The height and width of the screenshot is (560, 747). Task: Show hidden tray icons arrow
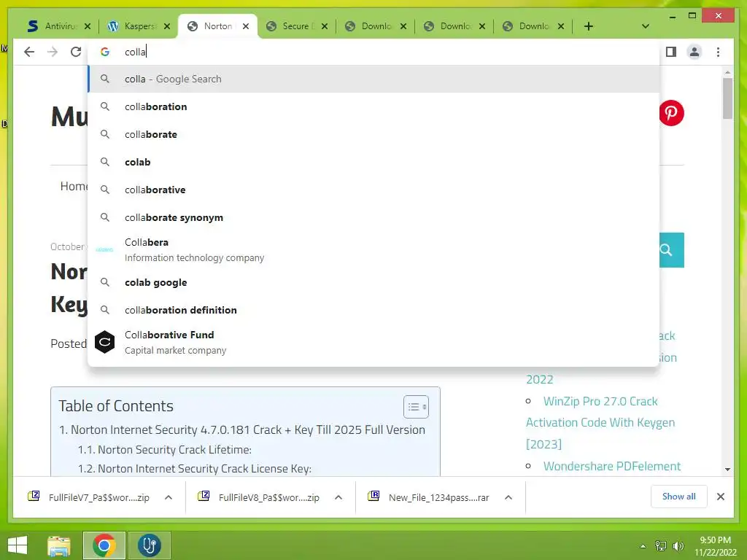(643, 546)
